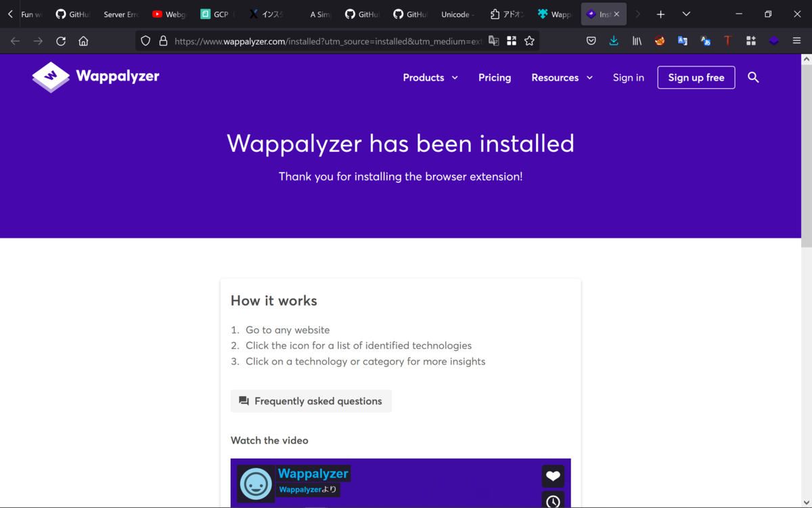This screenshot has height=508, width=812.
Task: Click the smiley uploader avatar on video
Action: (256, 484)
